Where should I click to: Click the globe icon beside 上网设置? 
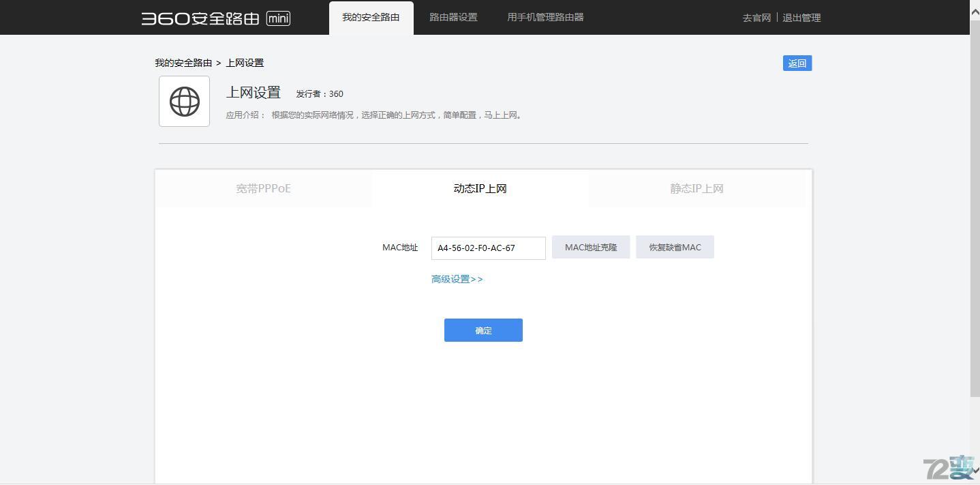coord(183,101)
